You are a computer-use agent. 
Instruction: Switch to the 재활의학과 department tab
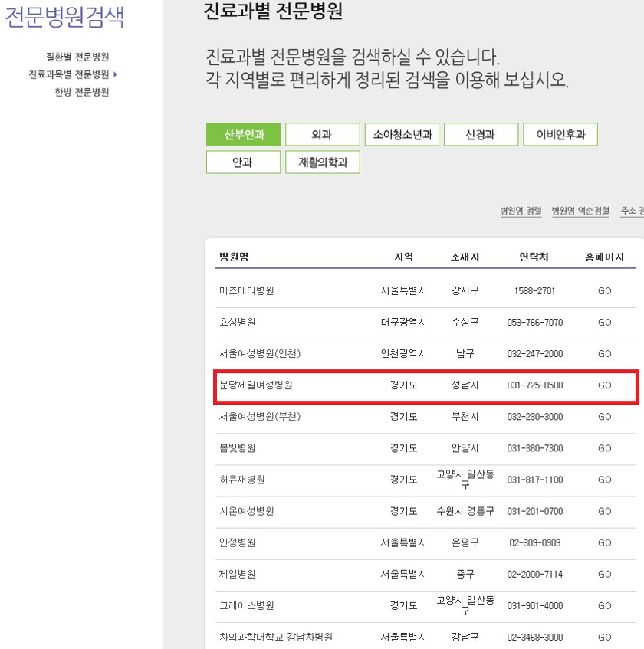tap(322, 162)
